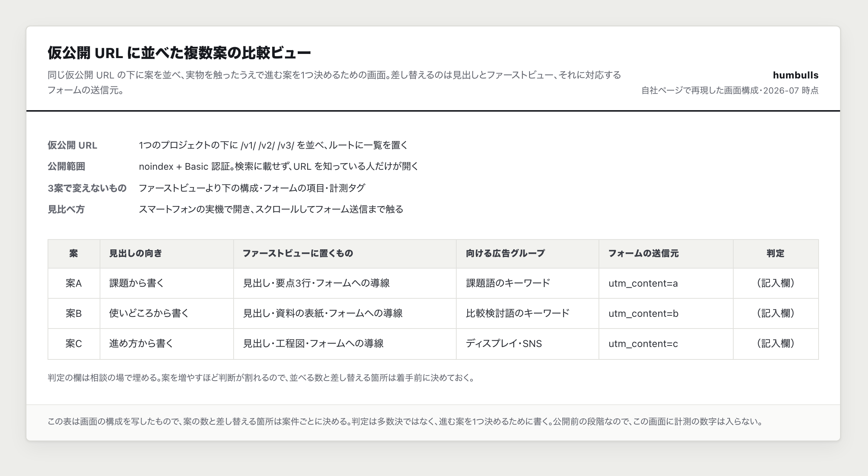868x476 pixels.
Task: Select the 案B cell
Action: (74, 313)
